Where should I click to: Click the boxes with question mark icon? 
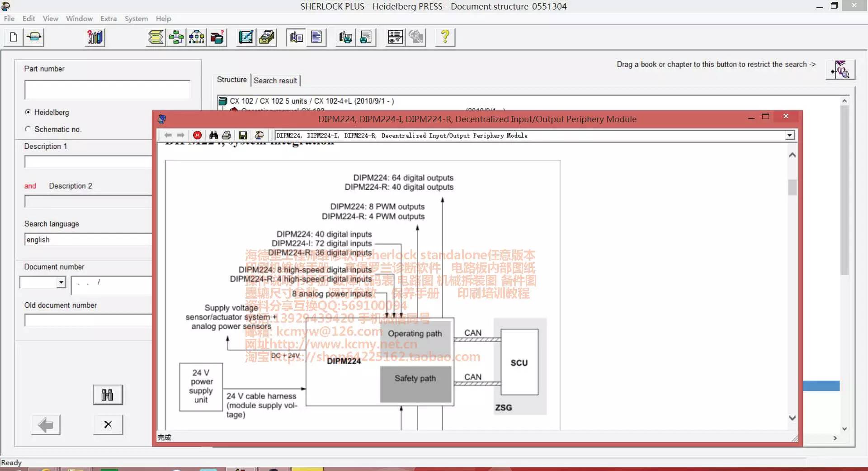point(217,37)
